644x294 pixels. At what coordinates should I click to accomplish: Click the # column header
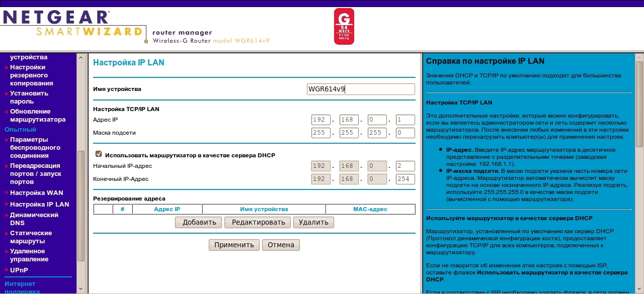(122, 209)
